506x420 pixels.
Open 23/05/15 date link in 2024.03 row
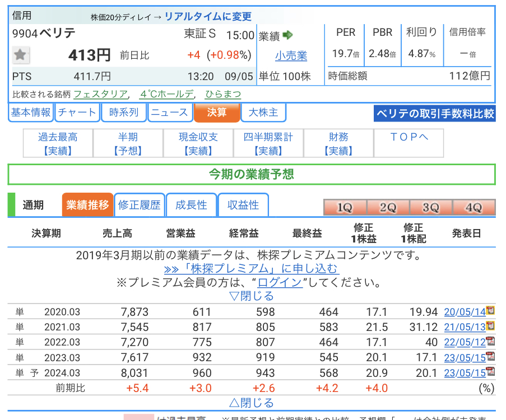(x=465, y=373)
